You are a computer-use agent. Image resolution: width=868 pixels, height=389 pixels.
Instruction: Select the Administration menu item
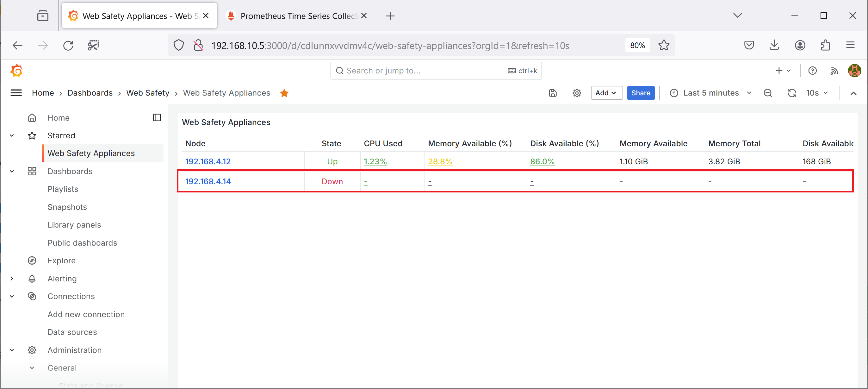[x=75, y=350]
